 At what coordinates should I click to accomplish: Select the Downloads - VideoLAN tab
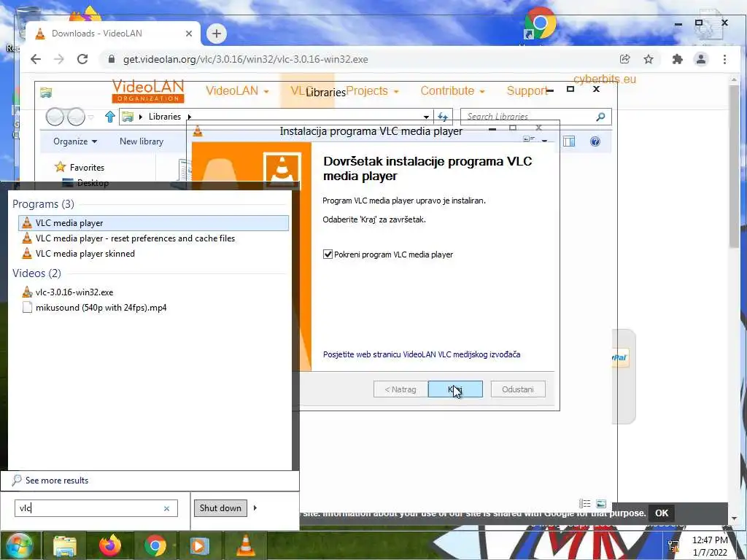tap(113, 34)
